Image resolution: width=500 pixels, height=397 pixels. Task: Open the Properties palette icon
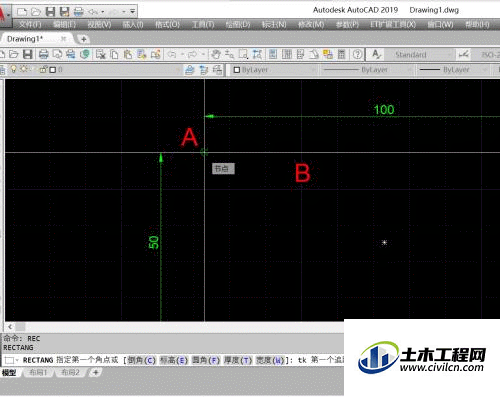pos(273,54)
